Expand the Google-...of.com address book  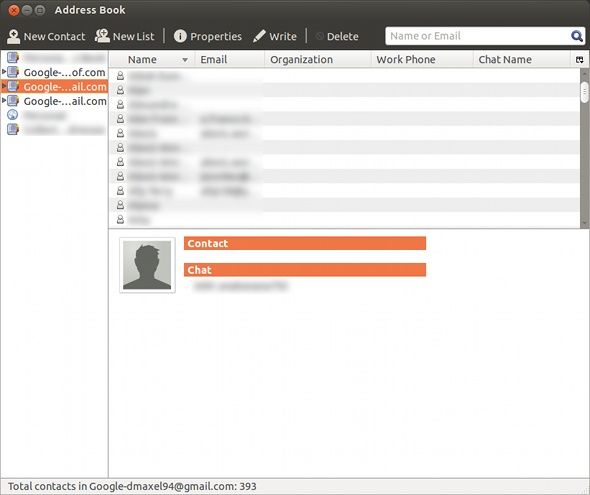coord(3,71)
